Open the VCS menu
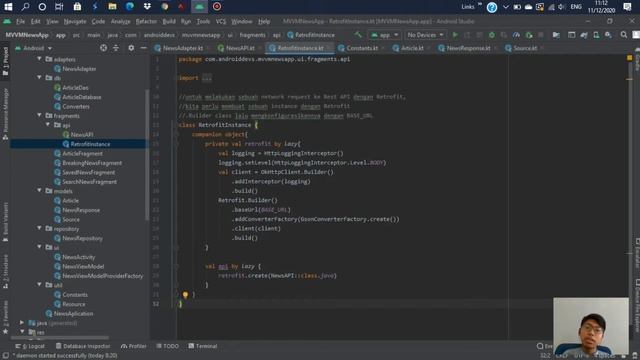The image size is (640, 360). pos(221,21)
